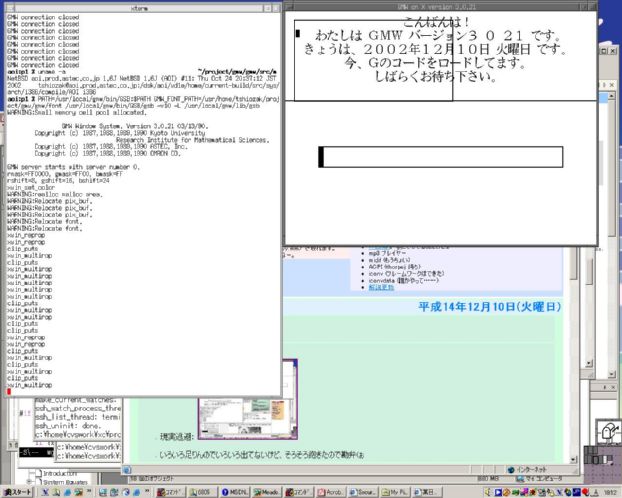
Task: Click the red circle tray icon
Action: [x=585, y=492]
